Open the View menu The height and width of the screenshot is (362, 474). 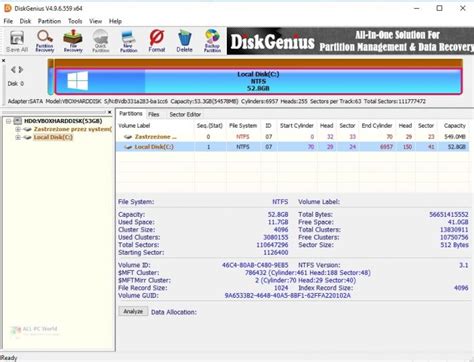[95, 21]
